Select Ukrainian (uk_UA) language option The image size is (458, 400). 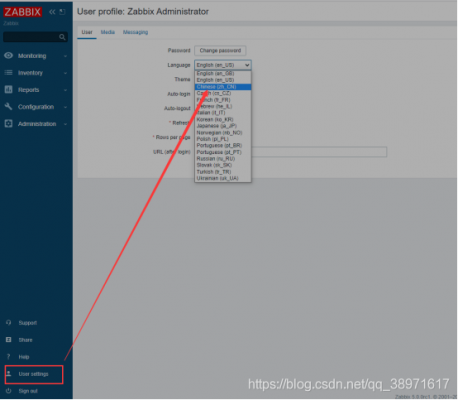[x=223, y=178]
